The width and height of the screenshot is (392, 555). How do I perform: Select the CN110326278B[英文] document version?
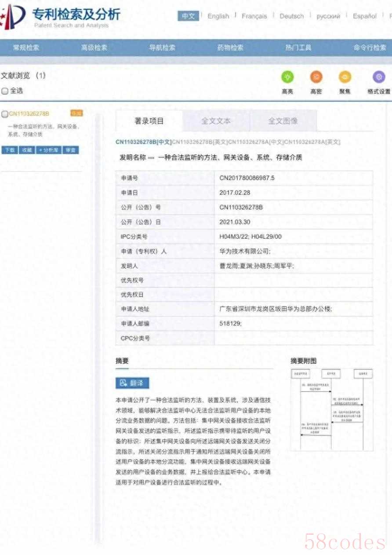[200, 142]
